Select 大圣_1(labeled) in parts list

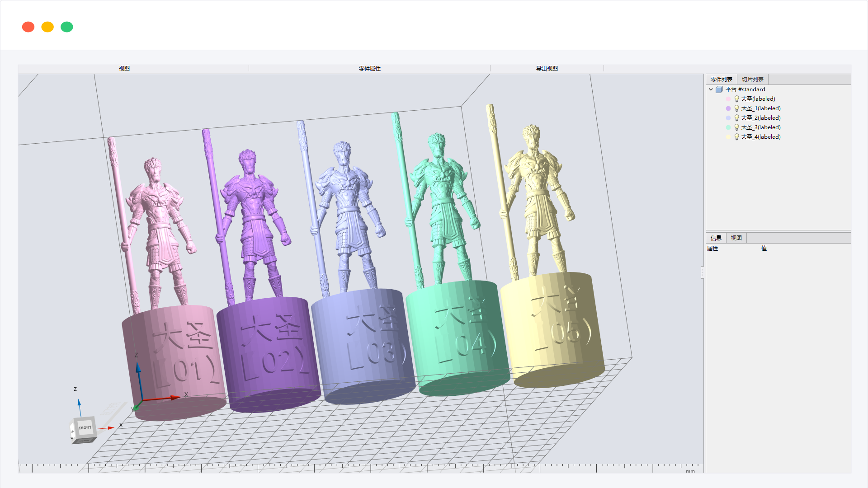click(760, 108)
